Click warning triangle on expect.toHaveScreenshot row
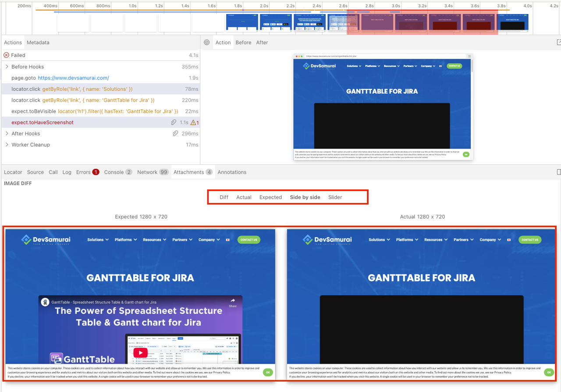This screenshot has width=561, height=392. click(x=193, y=123)
